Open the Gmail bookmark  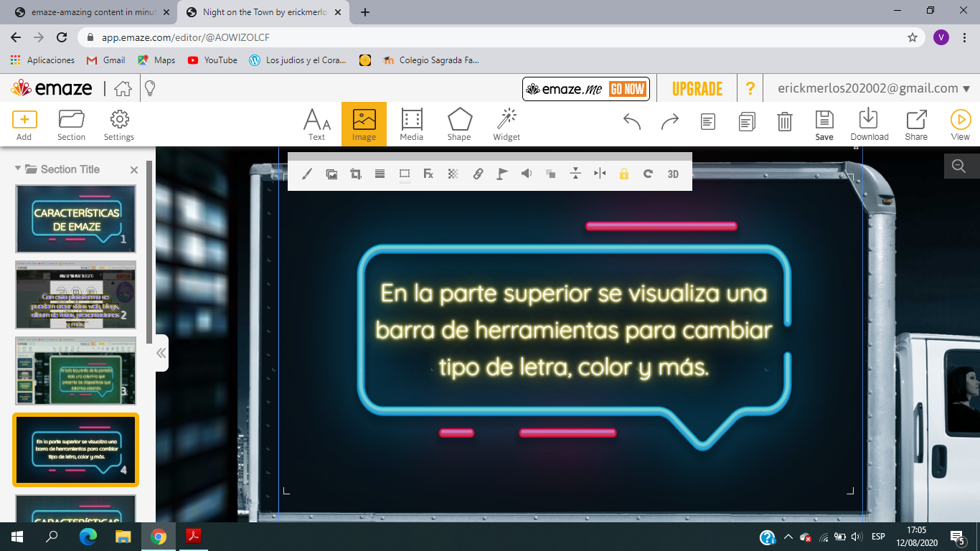click(105, 60)
